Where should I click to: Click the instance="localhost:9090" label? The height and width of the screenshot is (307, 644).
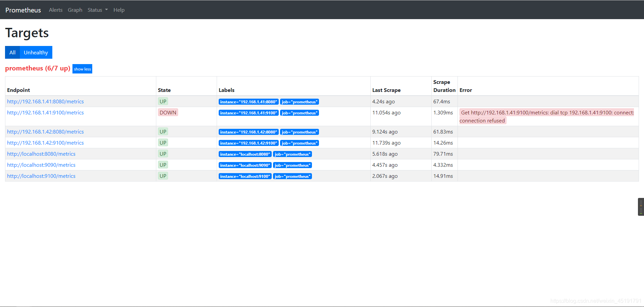245,165
